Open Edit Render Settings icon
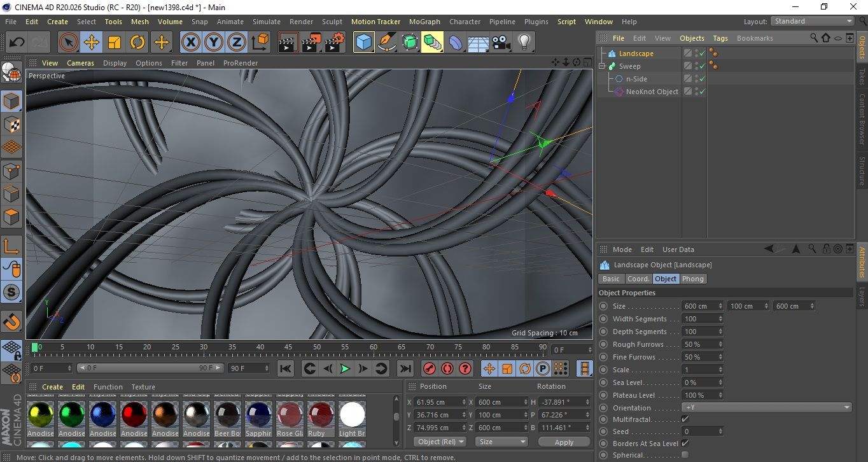The height and width of the screenshot is (462, 868). [x=335, y=43]
